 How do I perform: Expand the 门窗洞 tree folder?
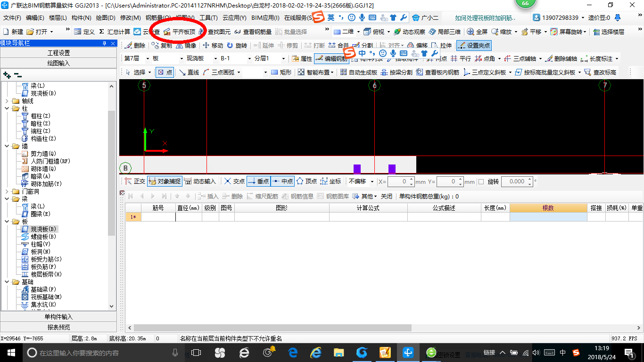pyautogui.click(x=7, y=191)
